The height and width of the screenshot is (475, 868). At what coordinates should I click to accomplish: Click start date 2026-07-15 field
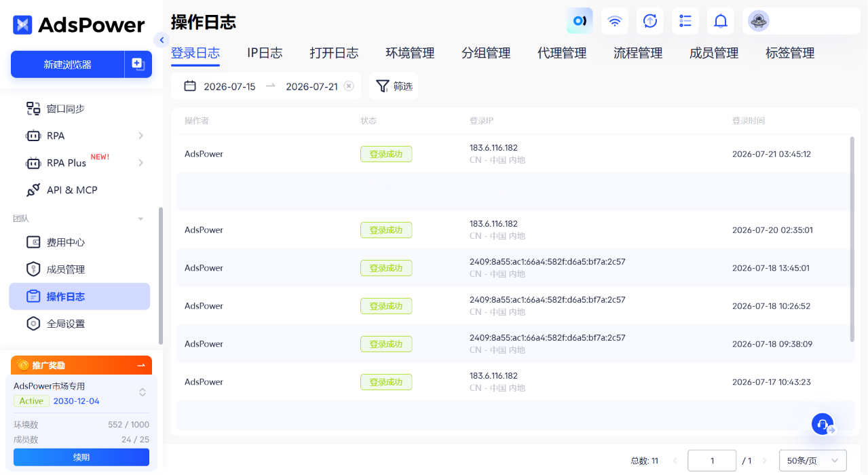pos(229,86)
